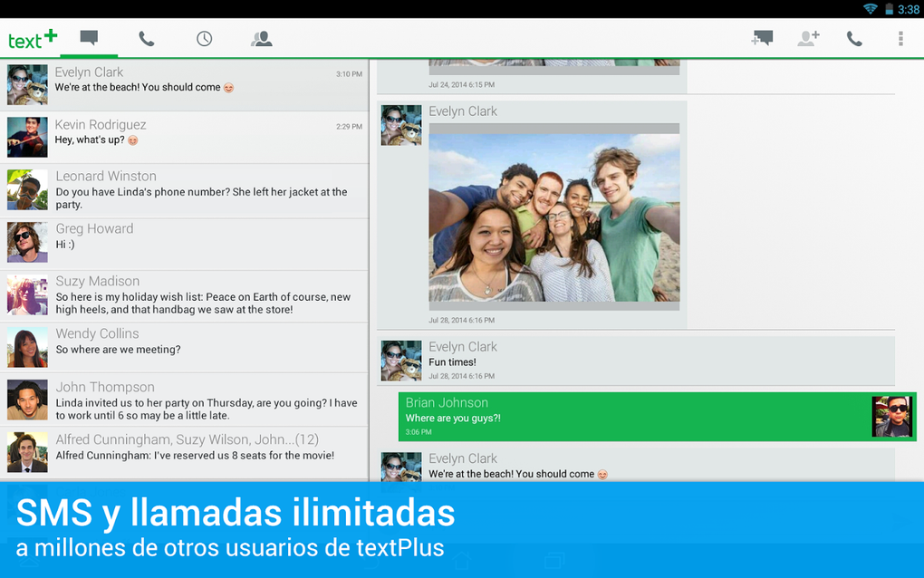
Task: Open Evelyn Clark conversation in list
Action: pos(185,85)
